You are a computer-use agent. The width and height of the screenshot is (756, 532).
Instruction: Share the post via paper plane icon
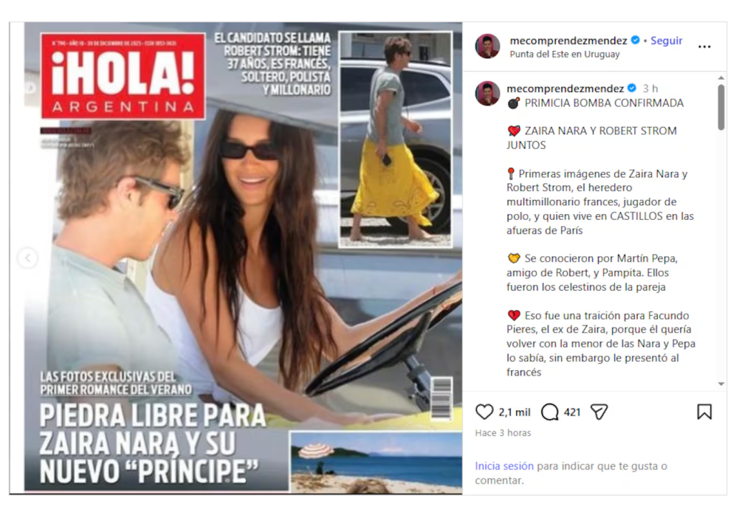pos(599,412)
